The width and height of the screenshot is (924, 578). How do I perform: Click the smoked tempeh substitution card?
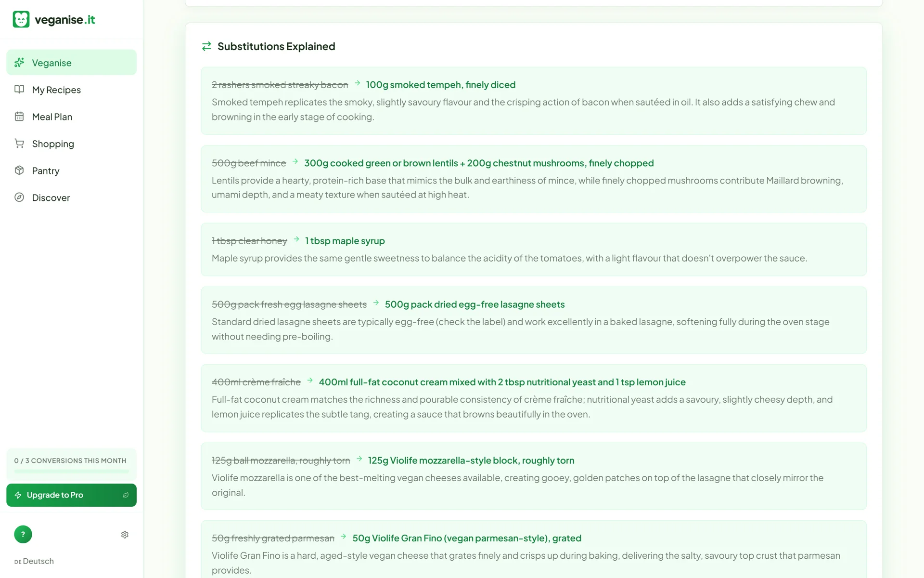coord(533,101)
